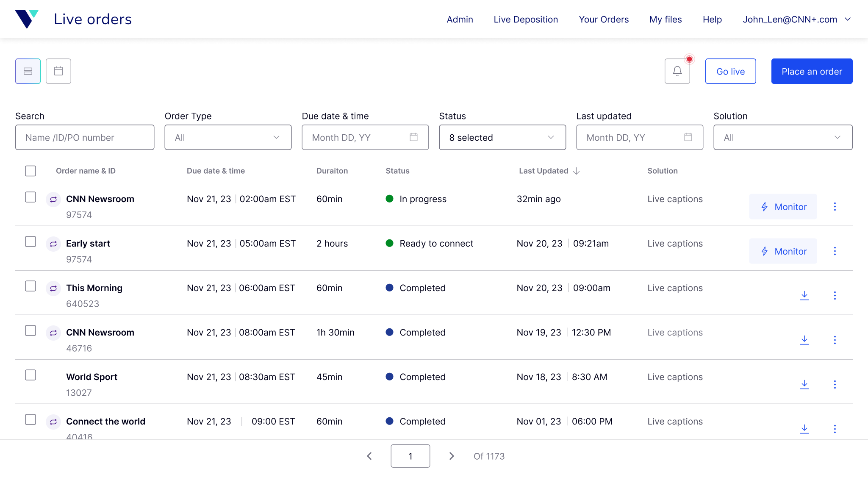Image resolution: width=868 pixels, height=483 pixels.
Task: Switch to calendar view icon
Action: [58, 71]
